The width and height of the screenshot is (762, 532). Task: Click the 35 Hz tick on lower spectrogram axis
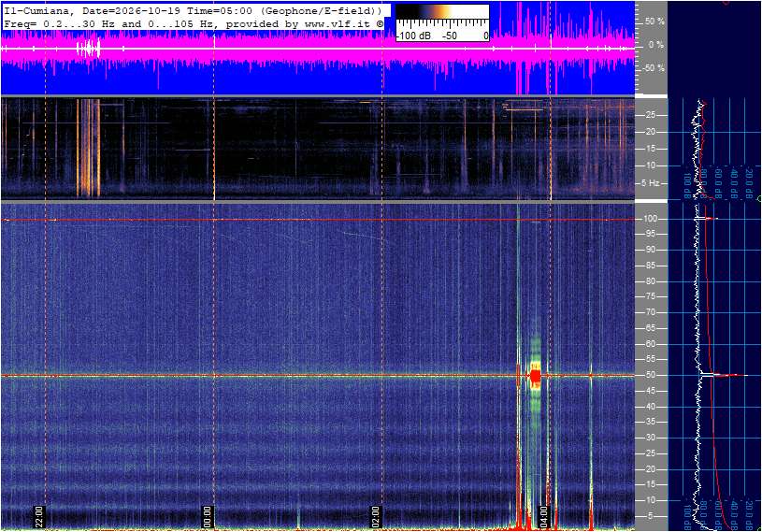(x=650, y=423)
